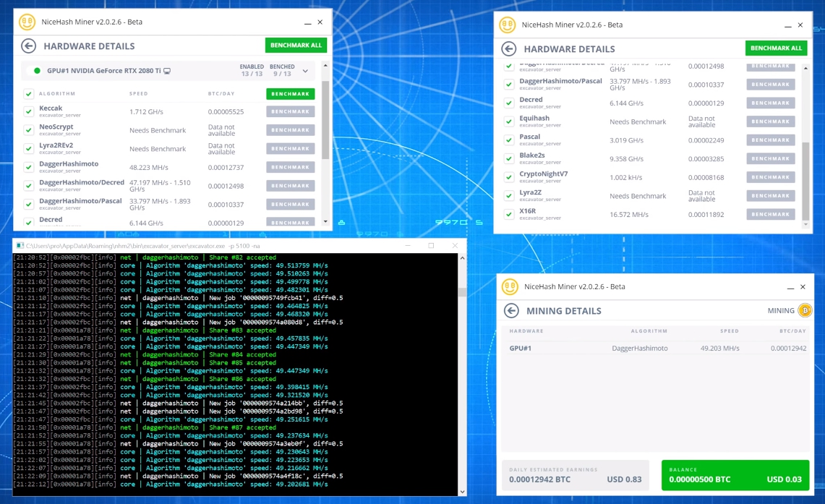Viewport: 825px width, 504px height.
Task: Click the ENABLED 13 / 13 counter
Action: point(252,70)
